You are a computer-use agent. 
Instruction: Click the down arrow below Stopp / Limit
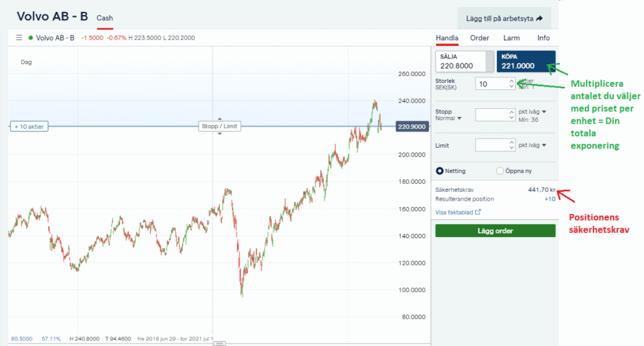[219, 134]
